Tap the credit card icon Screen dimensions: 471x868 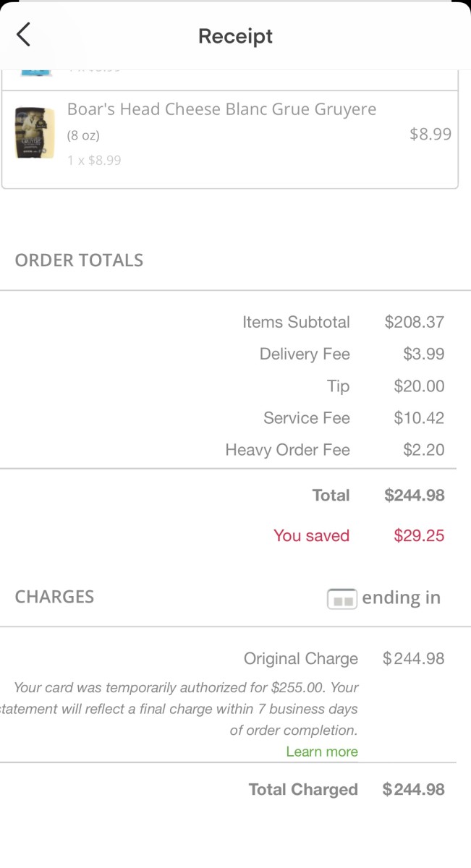click(x=342, y=599)
